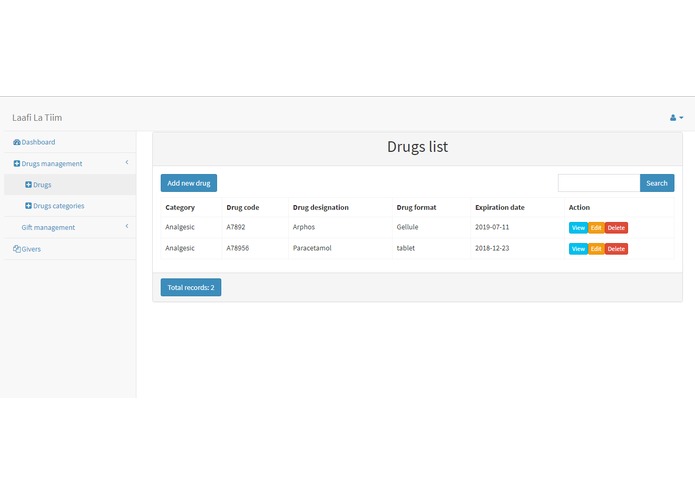
Task: Click expiration date 2018-12-23
Action: (x=492, y=248)
